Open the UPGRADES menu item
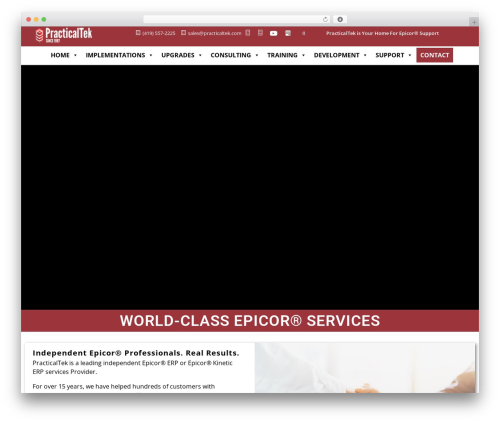The width and height of the screenshot is (500, 423). point(178,55)
